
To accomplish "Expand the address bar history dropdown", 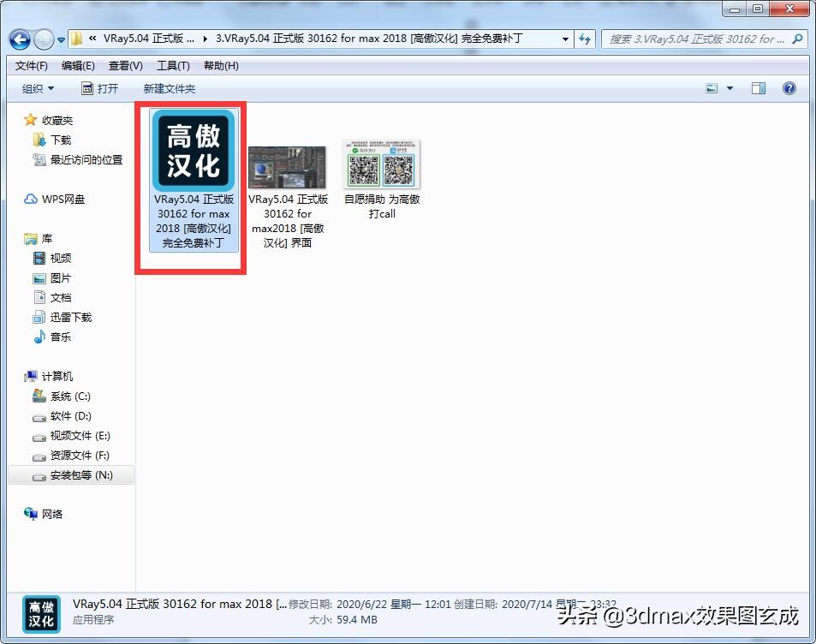I will click(x=565, y=39).
